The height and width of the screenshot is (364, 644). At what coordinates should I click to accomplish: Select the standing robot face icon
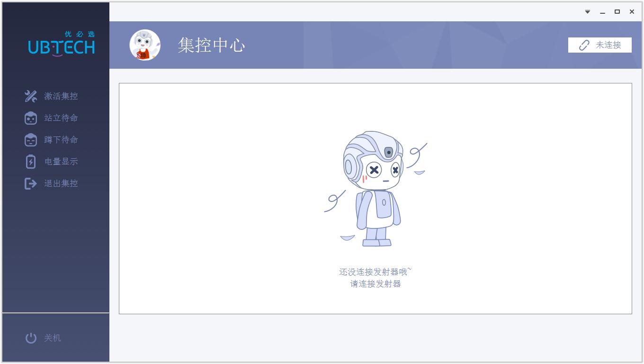point(31,118)
